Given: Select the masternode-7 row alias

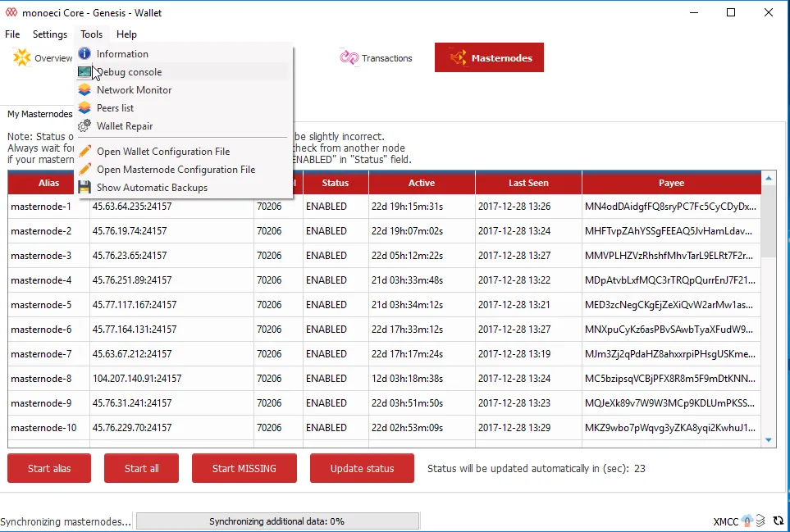Looking at the screenshot, I should 41,354.
